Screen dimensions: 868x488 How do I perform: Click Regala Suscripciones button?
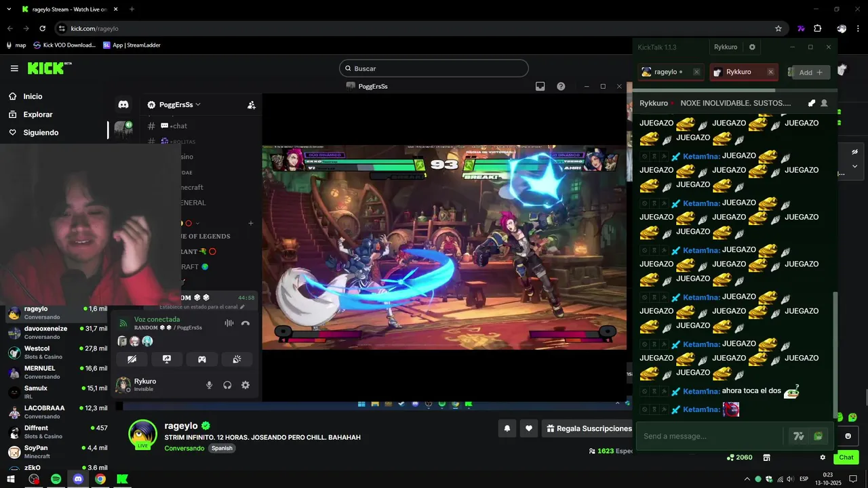pos(589,428)
